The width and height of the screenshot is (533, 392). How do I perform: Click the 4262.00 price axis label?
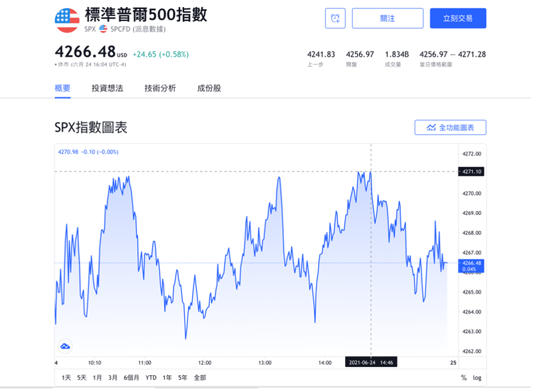pyautogui.click(x=473, y=352)
